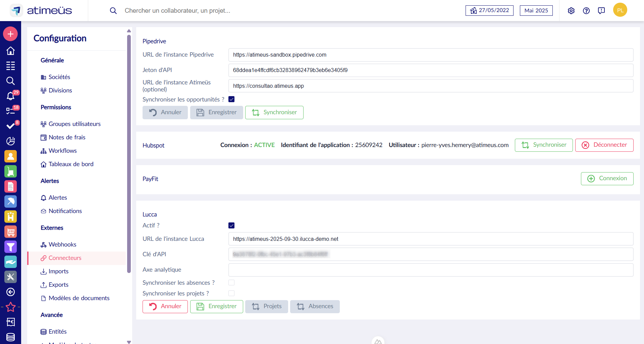Click Lucca Enregistrer button

(x=217, y=306)
